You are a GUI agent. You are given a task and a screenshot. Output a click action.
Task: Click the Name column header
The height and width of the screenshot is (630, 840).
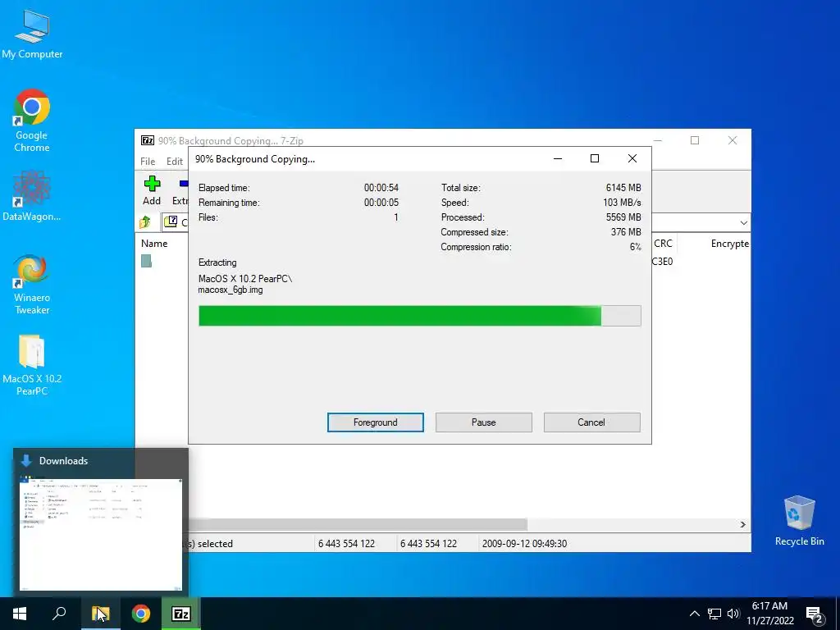[x=154, y=243]
